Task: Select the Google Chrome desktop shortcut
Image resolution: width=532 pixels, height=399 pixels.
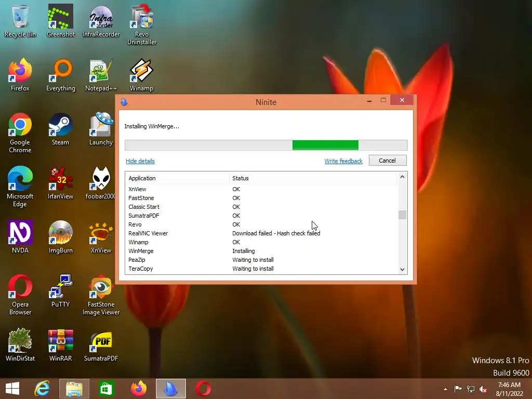Action: click(20, 132)
